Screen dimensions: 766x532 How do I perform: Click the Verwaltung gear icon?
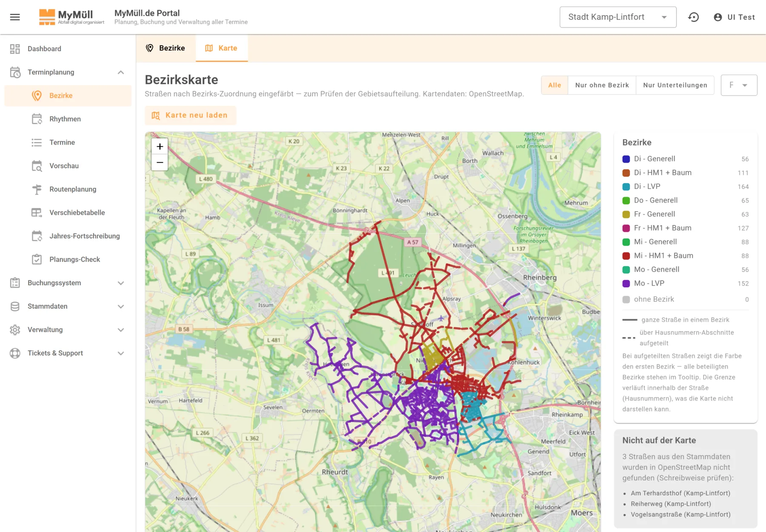pyautogui.click(x=15, y=330)
